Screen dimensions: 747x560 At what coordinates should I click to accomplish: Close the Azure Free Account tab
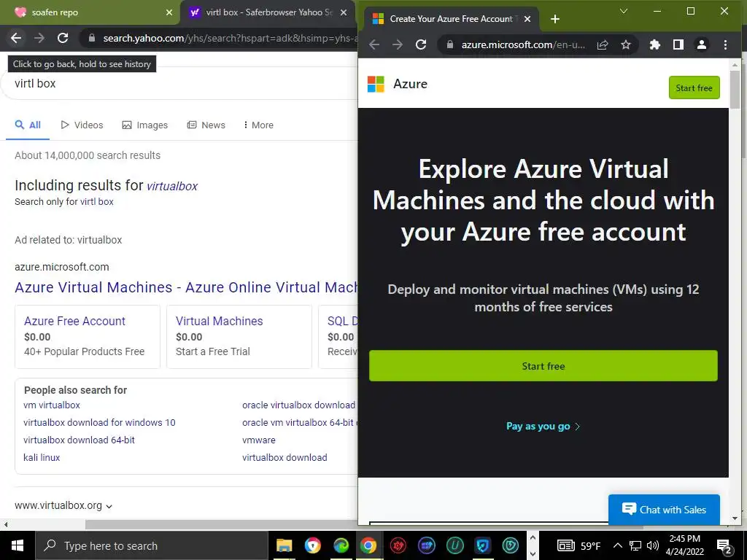pos(527,18)
